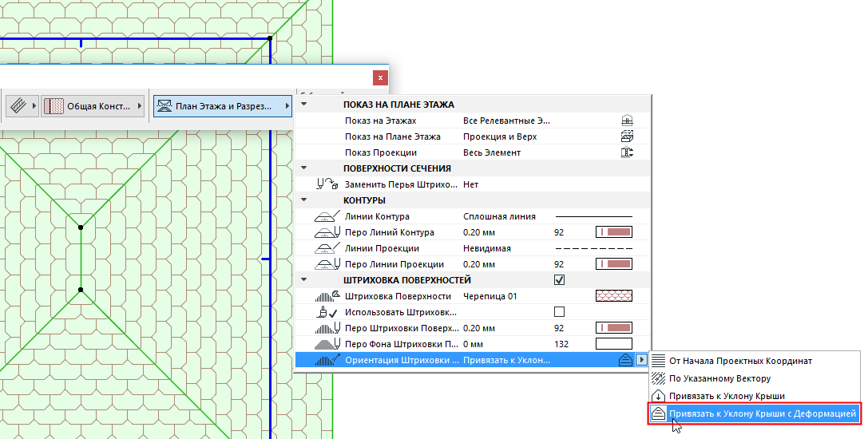This screenshot has width=868, height=439.
Task: Enable the Использовать Штриховку checkbox
Action: coord(559,312)
